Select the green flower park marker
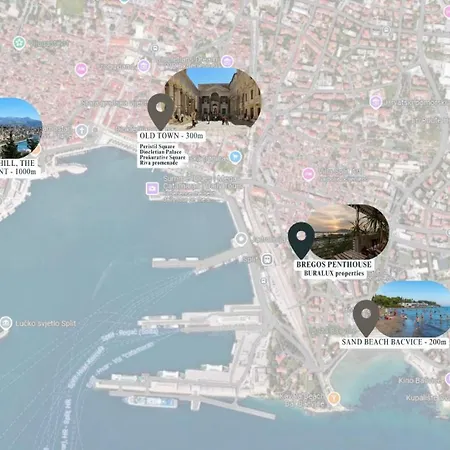Screen dimensions: 450x450 pos(19,43)
